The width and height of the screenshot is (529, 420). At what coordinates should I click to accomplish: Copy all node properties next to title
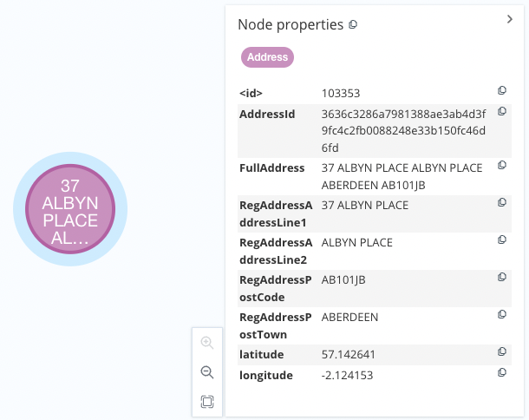[x=353, y=25]
